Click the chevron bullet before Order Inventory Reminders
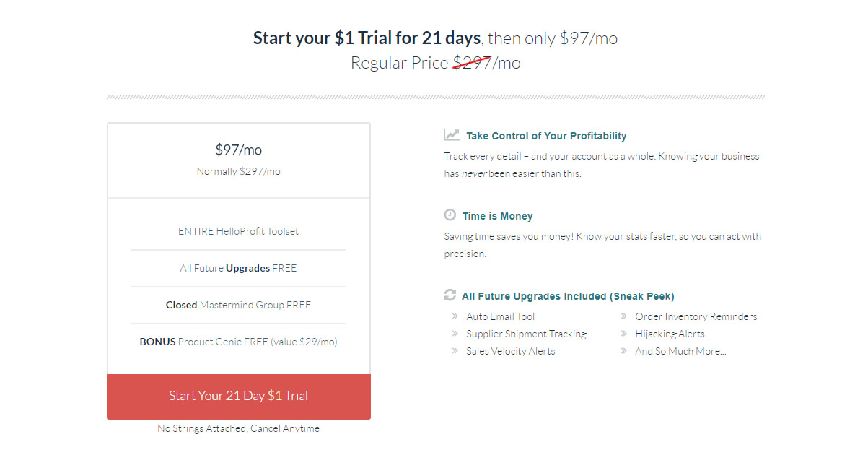The image size is (868, 463). point(624,316)
